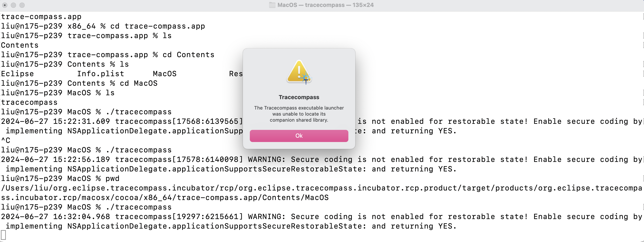This screenshot has height=242, width=644.
Task: Click the folder icon in the title bar
Action: pyautogui.click(x=272, y=5)
